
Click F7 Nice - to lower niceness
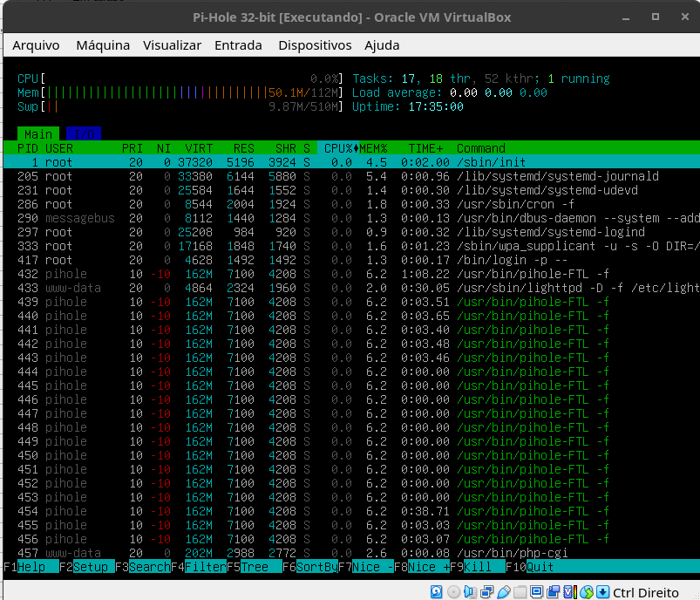(366, 567)
